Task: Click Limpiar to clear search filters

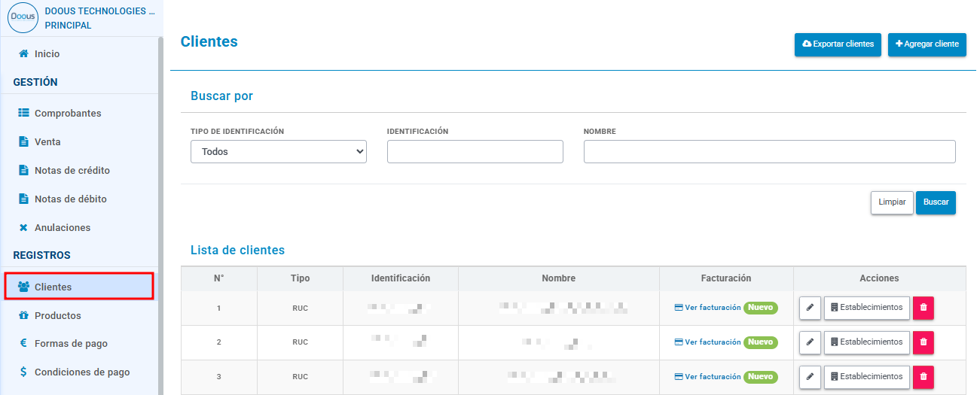Action: coord(893,203)
